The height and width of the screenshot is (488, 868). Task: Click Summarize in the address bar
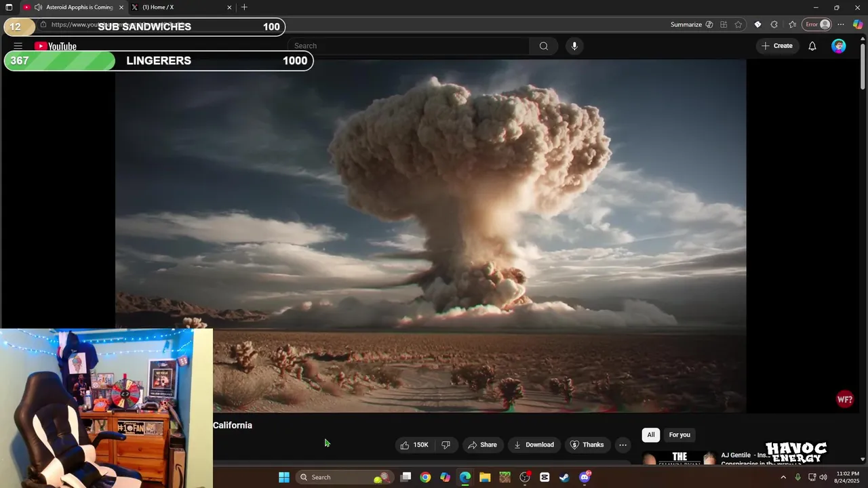[x=692, y=24]
